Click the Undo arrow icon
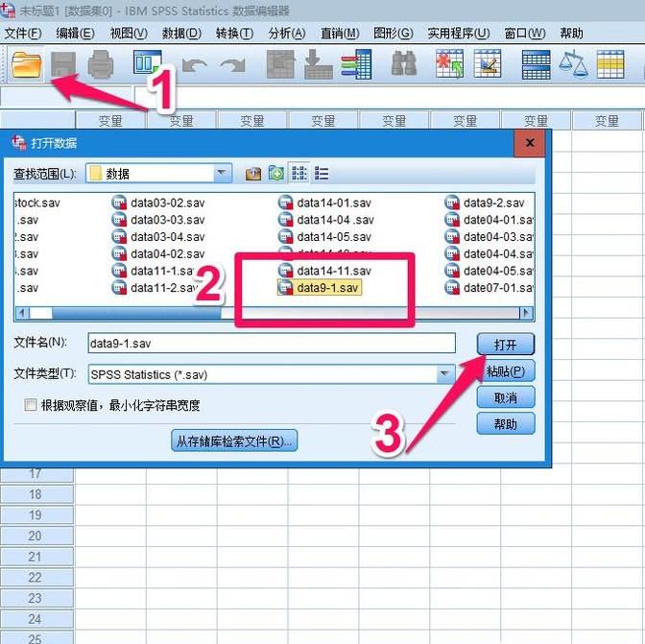Image resolution: width=645 pixels, height=644 pixels. point(195,65)
